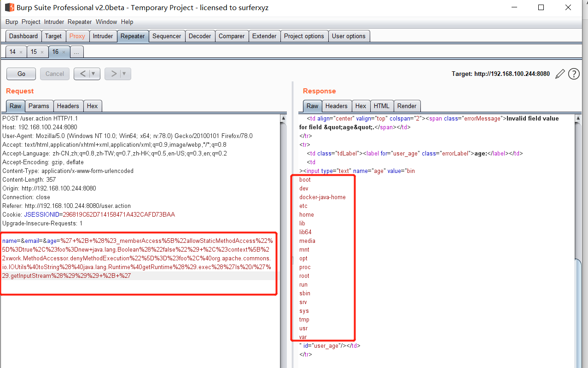Switch to the Proxy tab
Screen dimensions: 588x368
(x=77, y=36)
